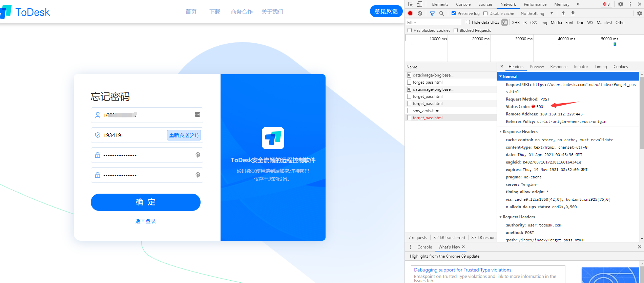Click the ToDesk logo
The width and height of the screenshot is (644, 283).
(x=25, y=12)
